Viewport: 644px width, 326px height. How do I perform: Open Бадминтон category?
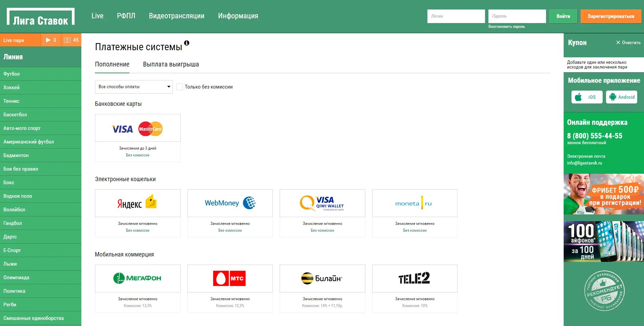[41, 155]
